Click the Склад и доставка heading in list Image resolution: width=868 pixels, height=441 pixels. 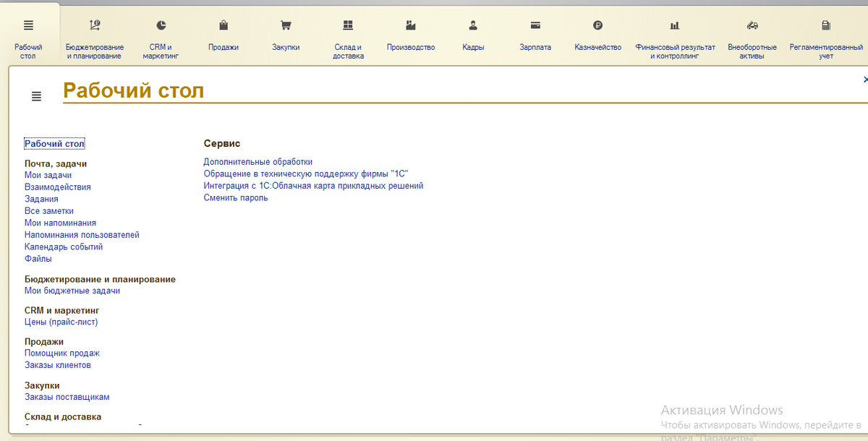63,417
